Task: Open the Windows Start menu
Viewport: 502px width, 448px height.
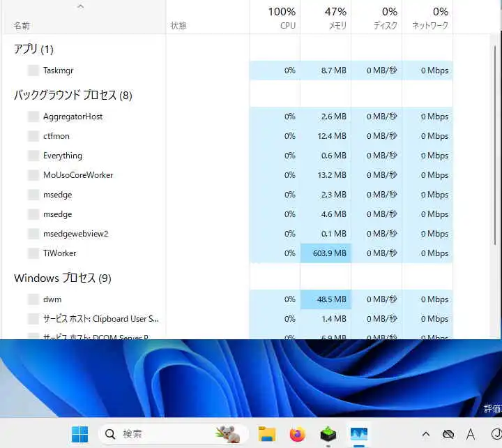Action: [x=79, y=434]
